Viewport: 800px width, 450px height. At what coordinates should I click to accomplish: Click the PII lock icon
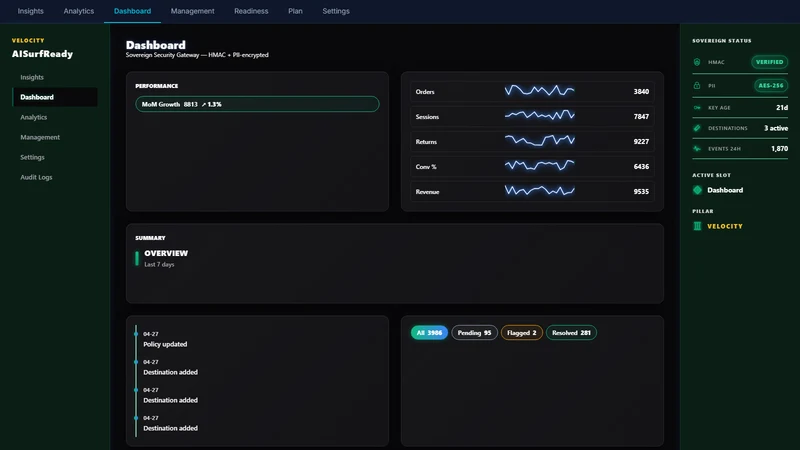[697, 85]
